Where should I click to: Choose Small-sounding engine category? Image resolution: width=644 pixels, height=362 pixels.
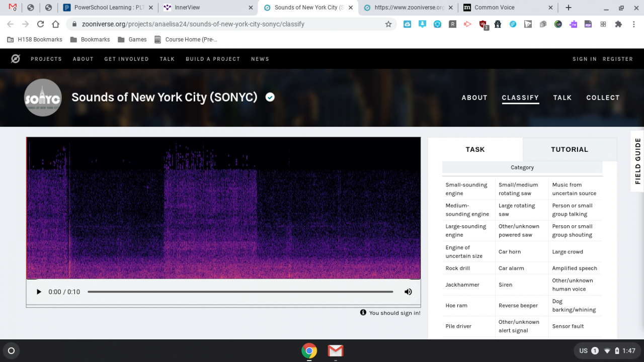click(468, 189)
